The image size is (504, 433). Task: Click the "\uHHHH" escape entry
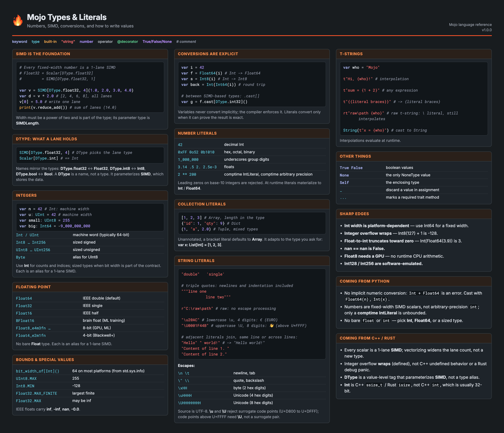pos(185,395)
